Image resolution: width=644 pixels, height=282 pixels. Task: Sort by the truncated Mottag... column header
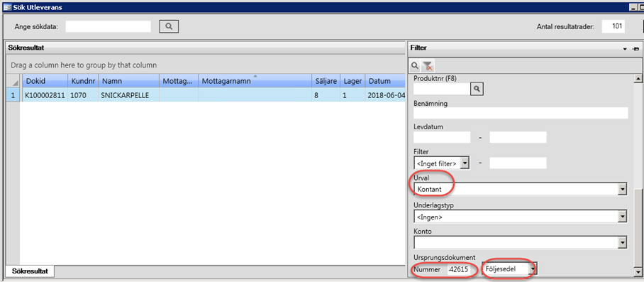tap(179, 81)
